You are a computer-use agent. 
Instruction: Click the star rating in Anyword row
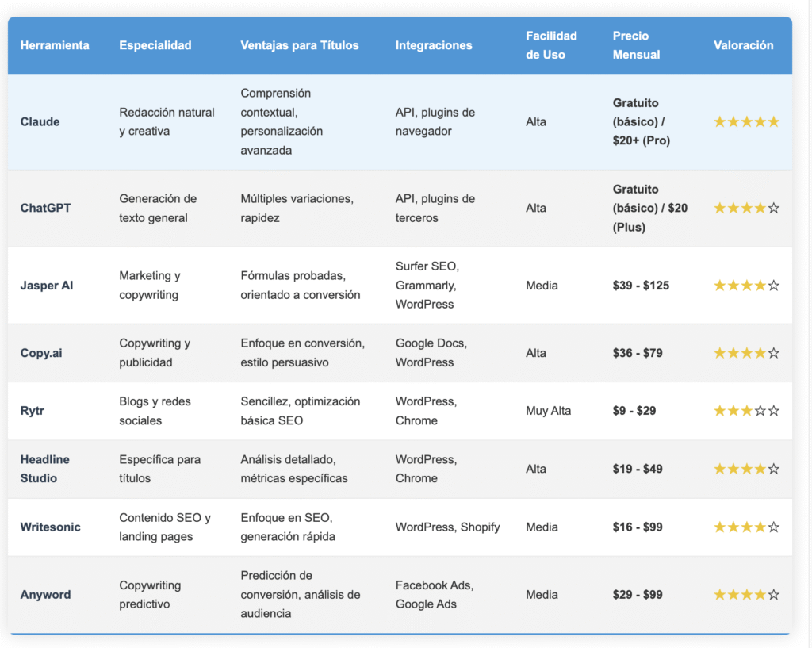pos(746,595)
